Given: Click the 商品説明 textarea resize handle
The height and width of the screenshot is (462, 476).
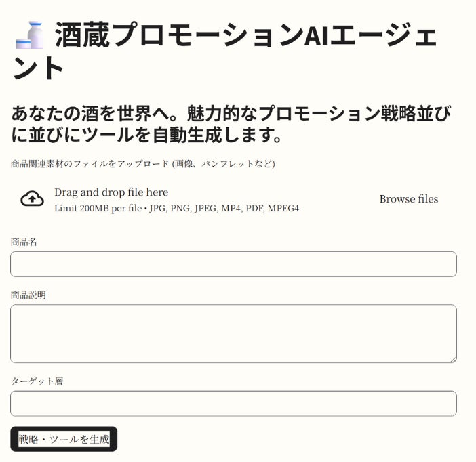Looking at the screenshot, I should click(x=453, y=360).
